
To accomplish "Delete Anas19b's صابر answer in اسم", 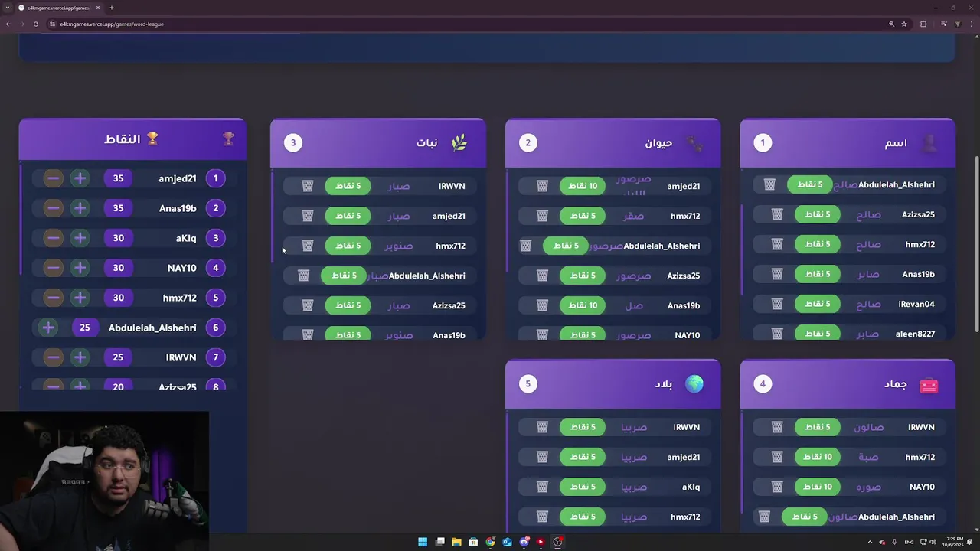I will 777,274.
